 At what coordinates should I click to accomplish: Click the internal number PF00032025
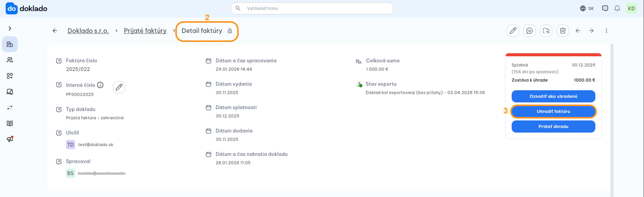80,94
